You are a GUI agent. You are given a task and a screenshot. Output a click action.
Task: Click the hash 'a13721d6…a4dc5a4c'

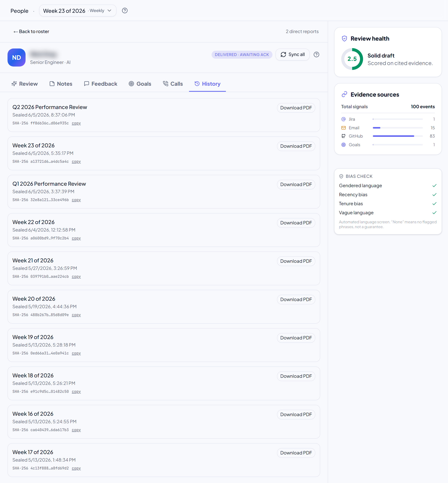pos(49,161)
